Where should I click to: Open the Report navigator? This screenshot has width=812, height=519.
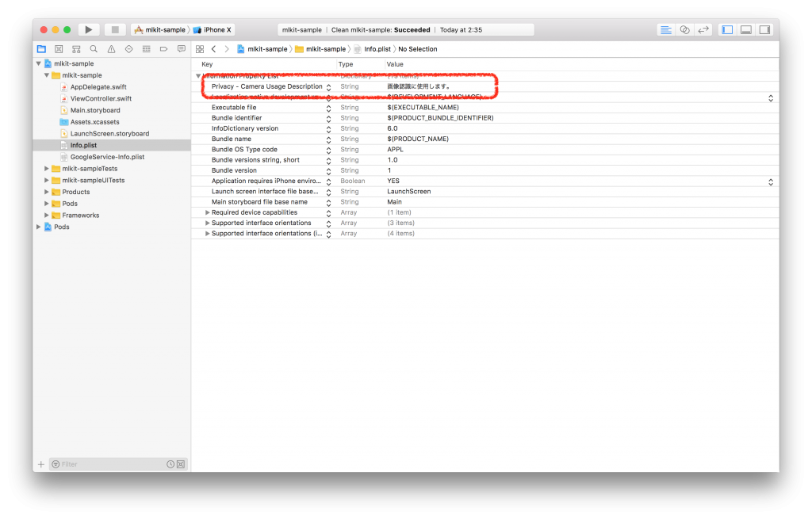point(182,49)
